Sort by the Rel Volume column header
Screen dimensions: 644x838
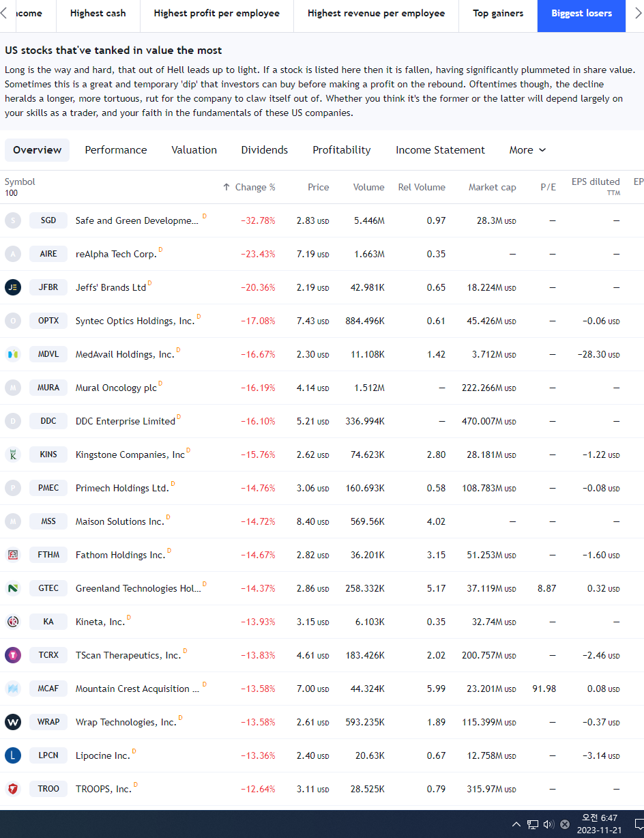422,187
